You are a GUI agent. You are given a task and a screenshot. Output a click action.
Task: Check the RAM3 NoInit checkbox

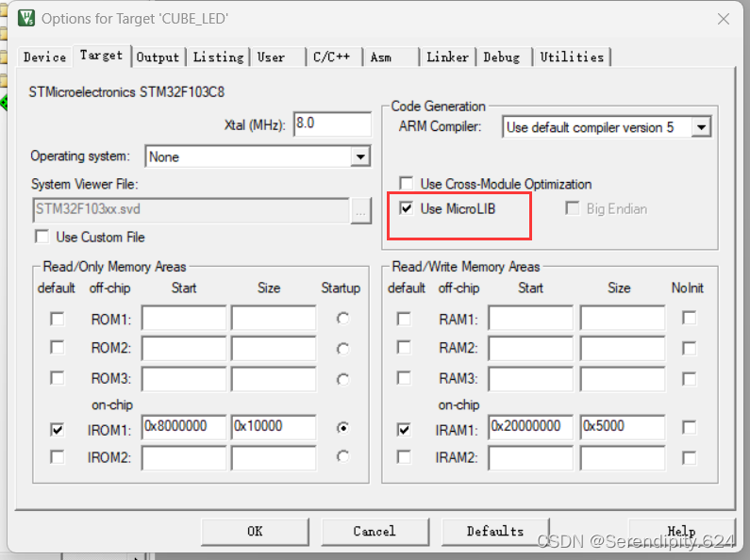coord(690,379)
